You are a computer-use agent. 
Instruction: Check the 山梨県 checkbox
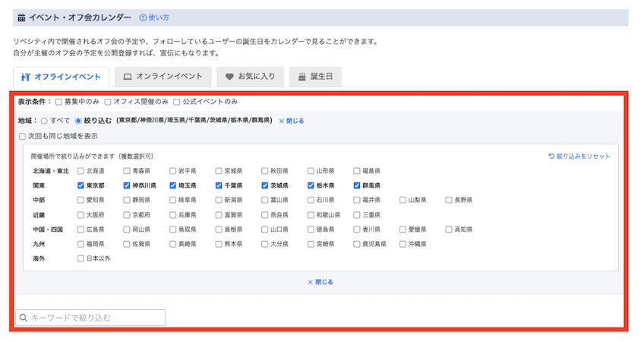click(402, 200)
